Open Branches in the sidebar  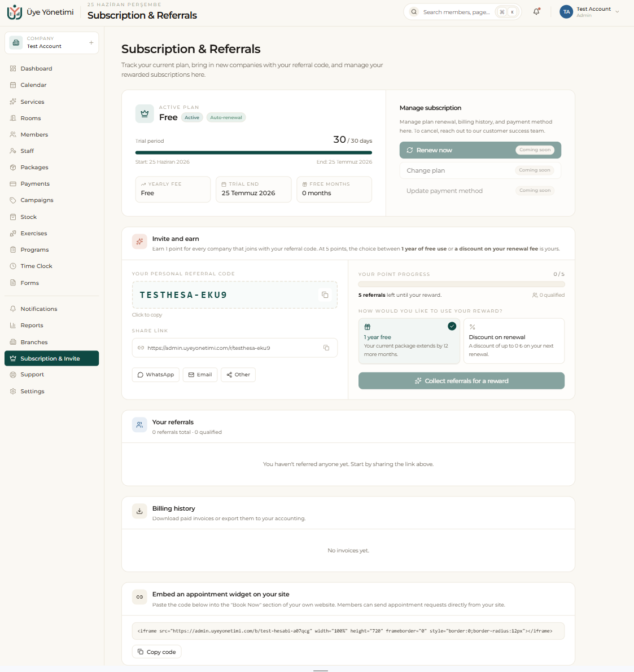point(51,342)
